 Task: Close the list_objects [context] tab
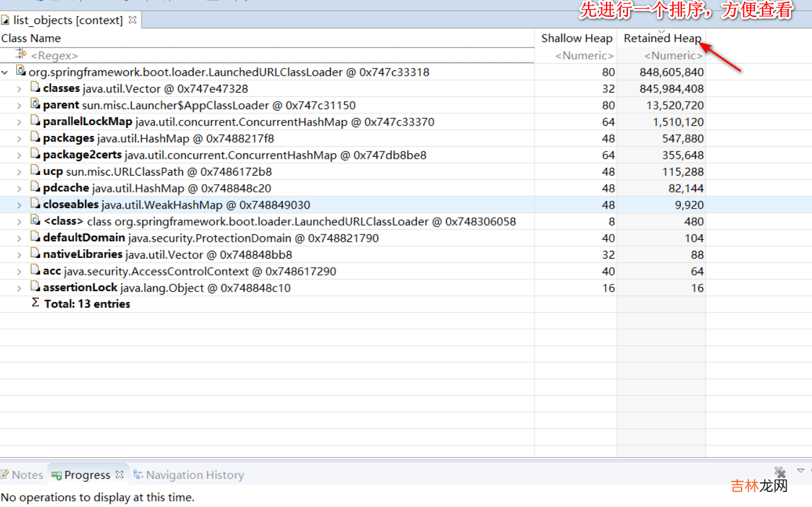(132, 20)
